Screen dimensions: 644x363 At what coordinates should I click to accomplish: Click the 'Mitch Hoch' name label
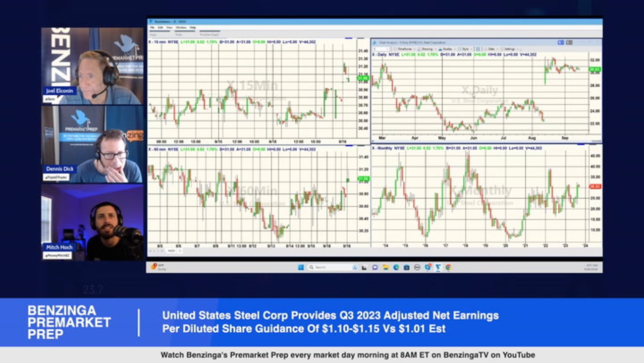[x=60, y=248]
